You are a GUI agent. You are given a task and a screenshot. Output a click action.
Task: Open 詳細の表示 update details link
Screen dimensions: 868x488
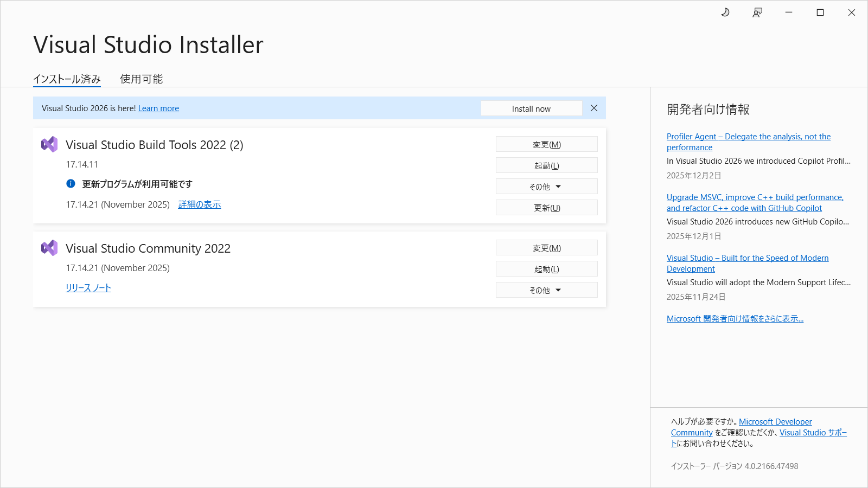pyautogui.click(x=200, y=204)
